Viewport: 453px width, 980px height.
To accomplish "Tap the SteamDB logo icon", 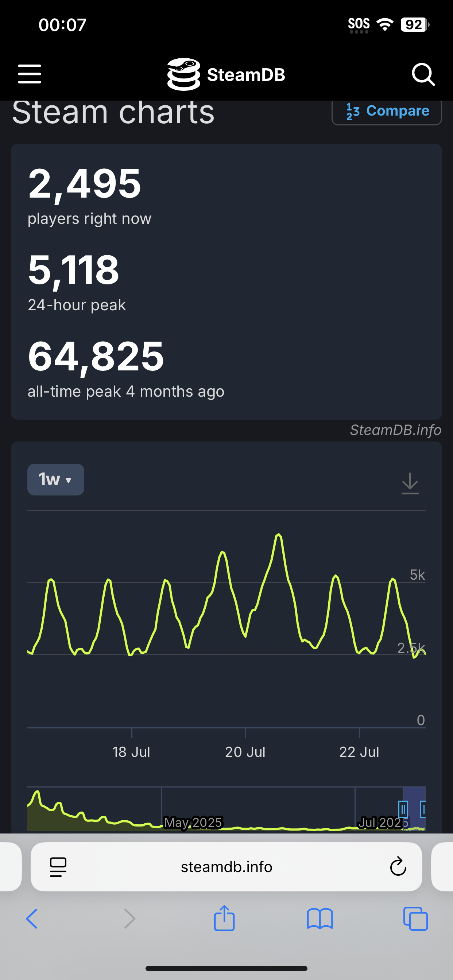I will [x=183, y=74].
